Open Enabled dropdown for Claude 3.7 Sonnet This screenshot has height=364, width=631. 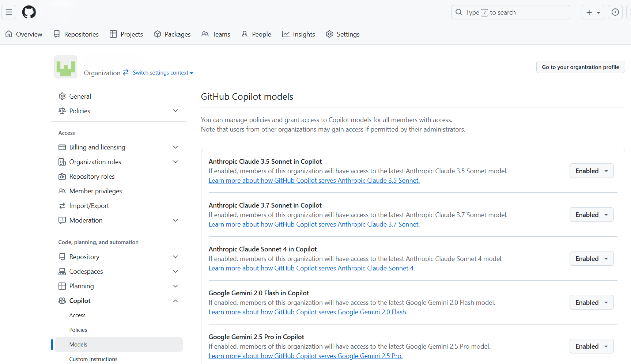[592, 215]
